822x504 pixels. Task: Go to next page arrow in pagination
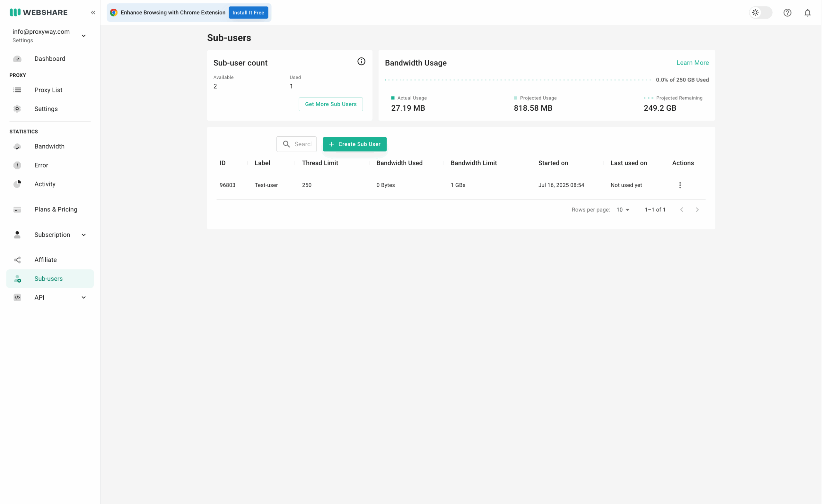pyautogui.click(x=697, y=210)
